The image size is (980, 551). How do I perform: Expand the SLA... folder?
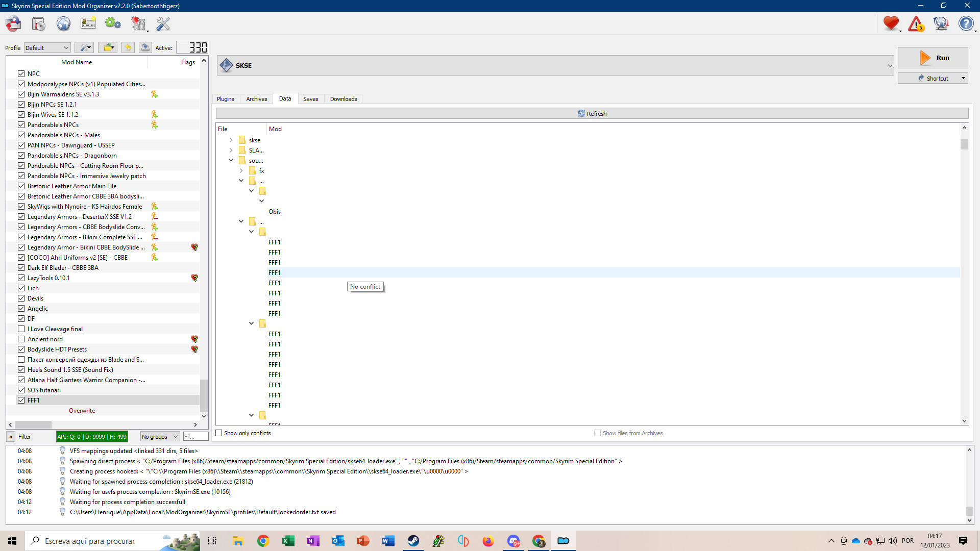click(x=231, y=151)
